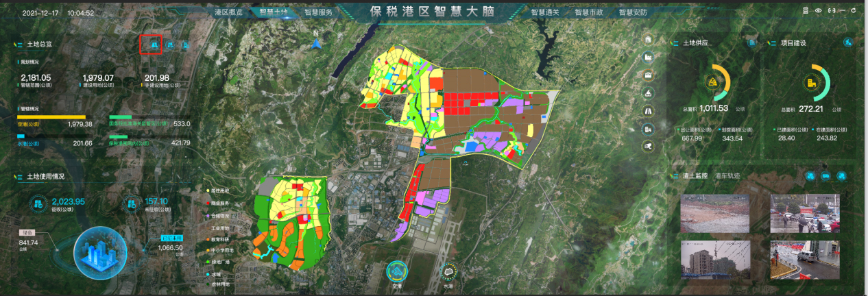Toggle the eye visibility icon at top right

point(818,11)
